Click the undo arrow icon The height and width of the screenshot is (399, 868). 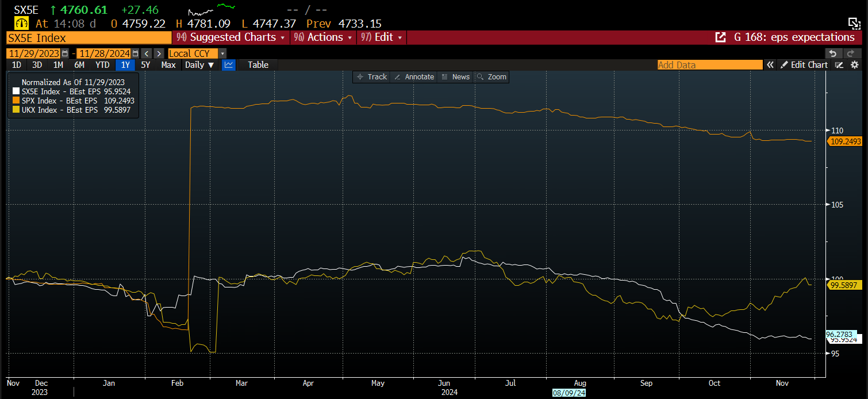click(833, 53)
